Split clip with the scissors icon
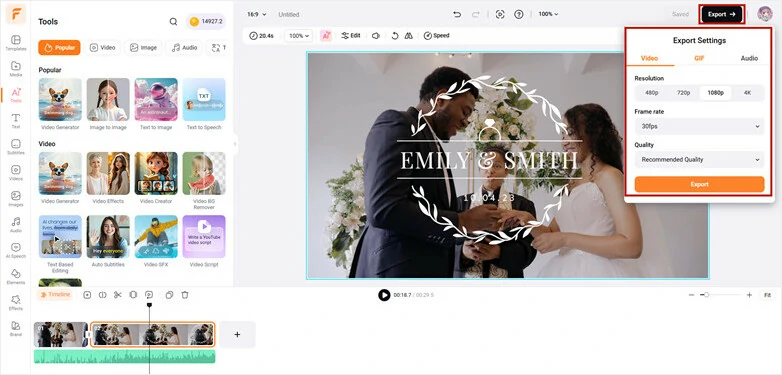The image size is (782, 375). pos(118,295)
